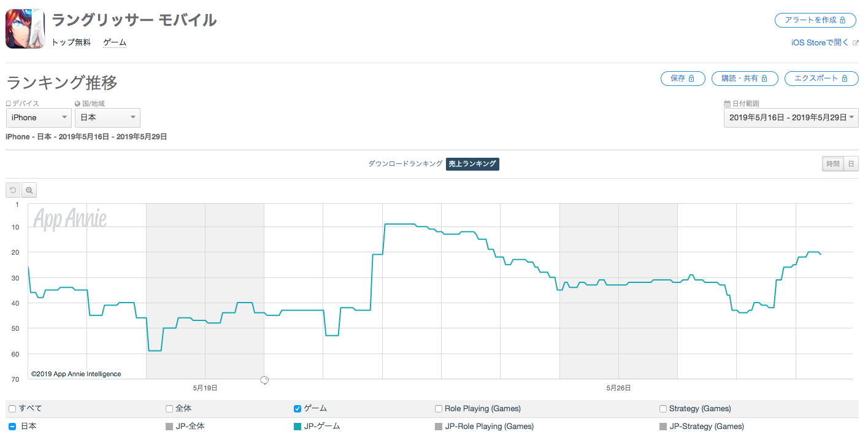
Task: Click the magnifier zoom icon above chart
Action: click(x=29, y=190)
